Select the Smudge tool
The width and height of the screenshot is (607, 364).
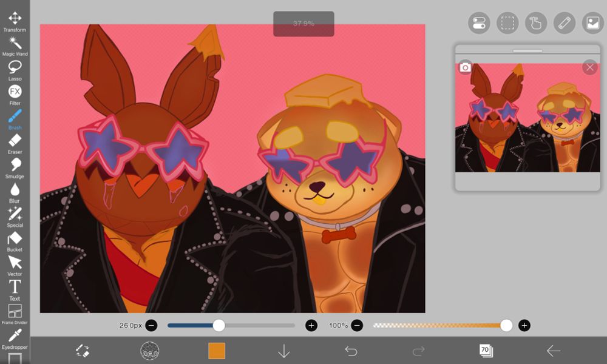pyautogui.click(x=15, y=168)
